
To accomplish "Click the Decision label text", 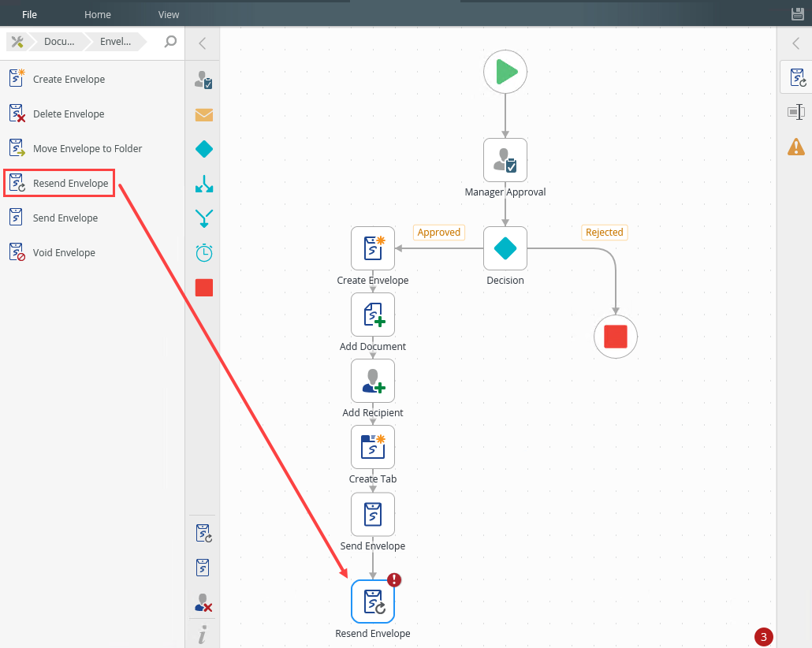I will coord(505,280).
